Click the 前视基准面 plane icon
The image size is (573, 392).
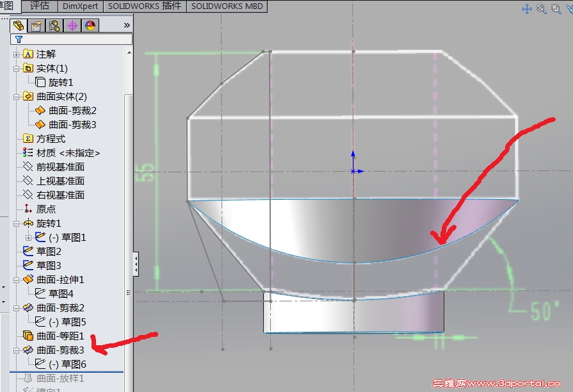click(x=28, y=167)
